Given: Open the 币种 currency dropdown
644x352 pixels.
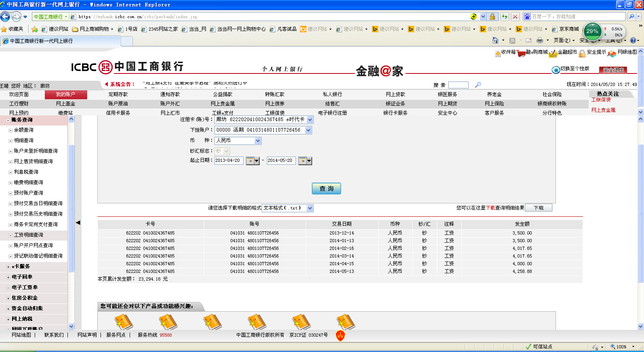Looking at the screenshot, I should click(x=258, y=141).
